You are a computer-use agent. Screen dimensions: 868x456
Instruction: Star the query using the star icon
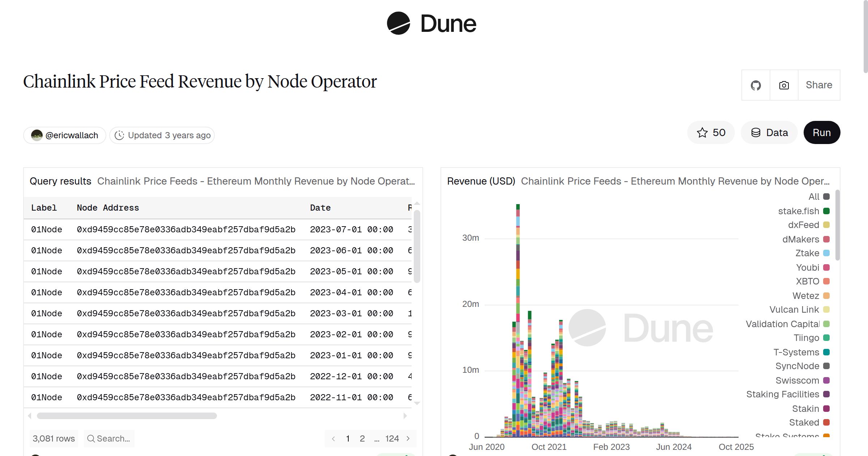tap(702, 132)
